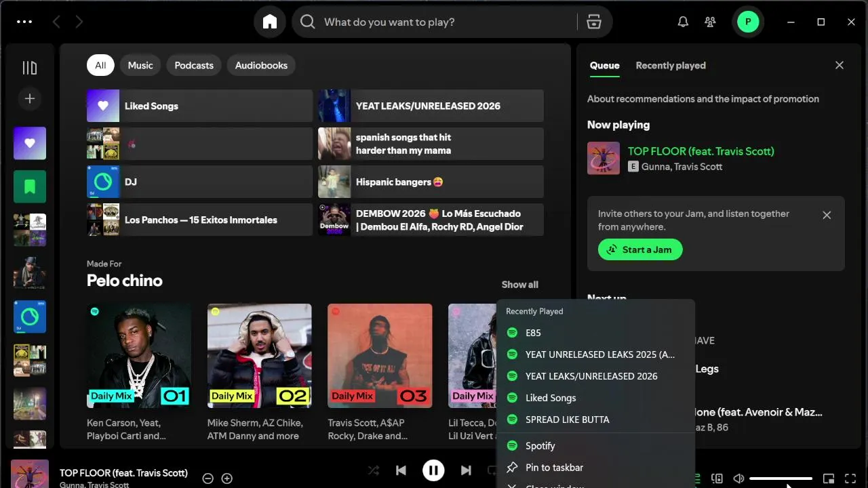Image resolution: width=868 pixels, height=488 pixels.
Task: Start a Jam
Action: pyautogui.click(x=640, y=249)
